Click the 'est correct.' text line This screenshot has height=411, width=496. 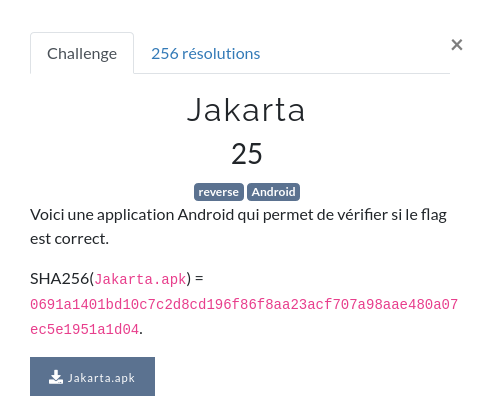[x=69, y=239]
